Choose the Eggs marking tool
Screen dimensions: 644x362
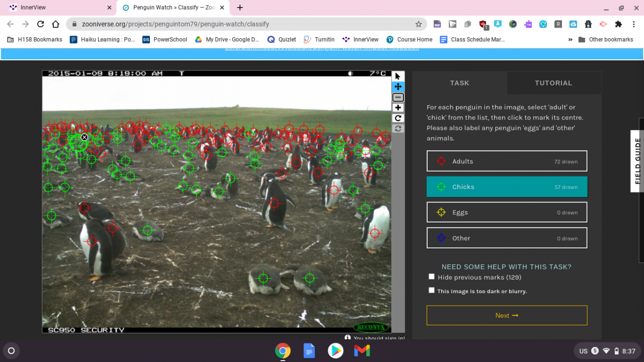tap(507, 212)
